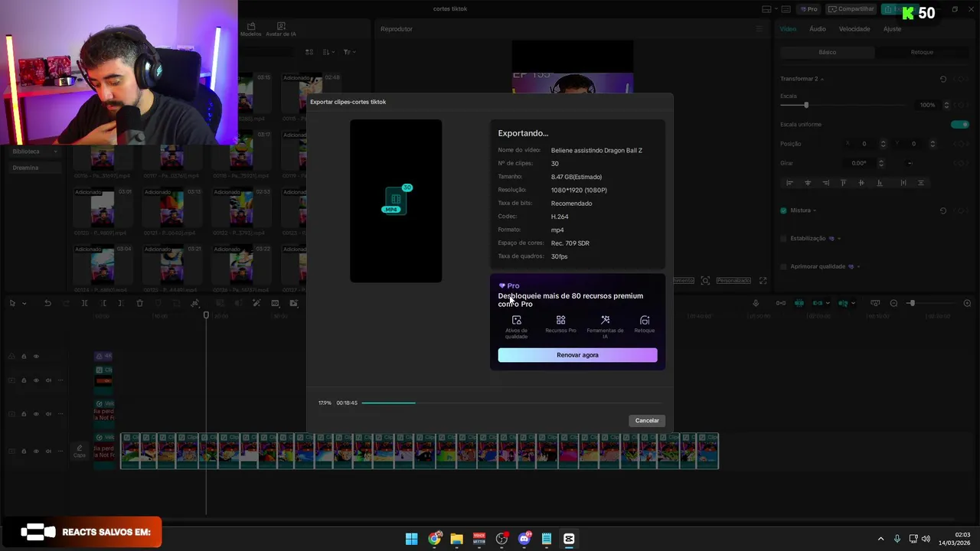Click the Personalizado option below the player
The height and width of the screenshot is (551, 980).
pyautogui.click(x=733, y=281)
